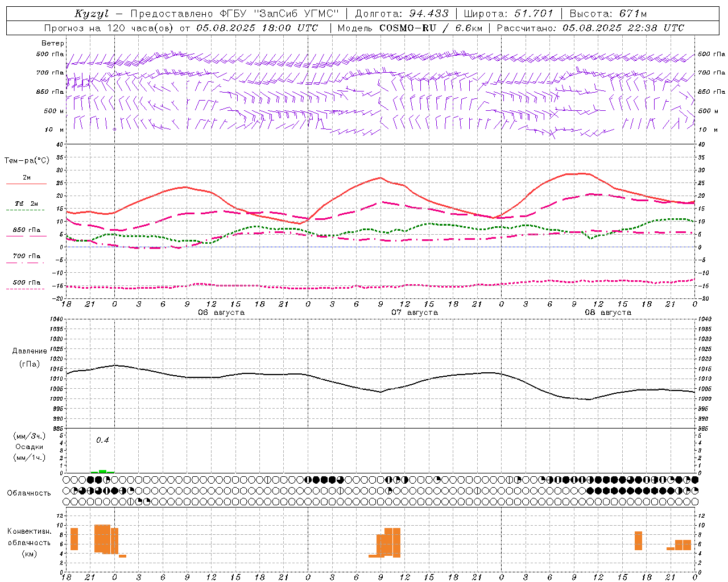Click the "(мм/3ч.)" precipitation unit label
Screen dimensions: 728x582
tap(30, 436)
